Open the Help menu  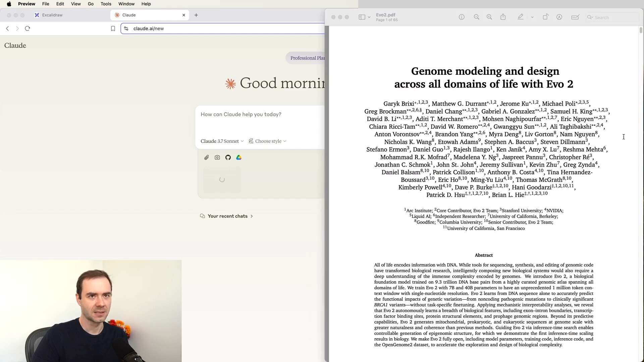(x=146, y=4)
